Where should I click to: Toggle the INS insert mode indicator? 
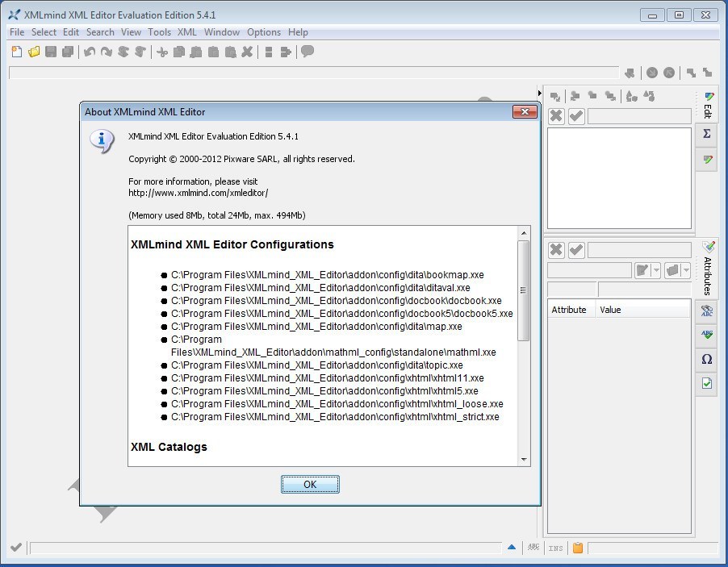[x=554, y=548]
